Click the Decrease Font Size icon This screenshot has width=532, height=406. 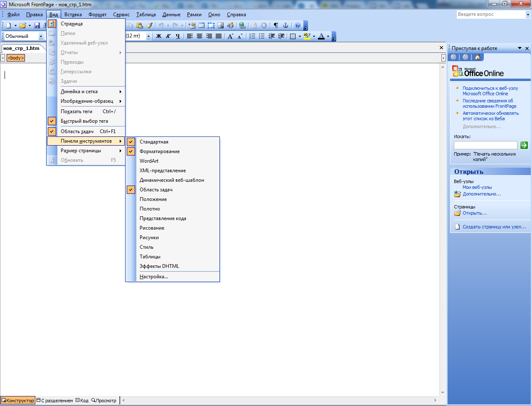240,36
